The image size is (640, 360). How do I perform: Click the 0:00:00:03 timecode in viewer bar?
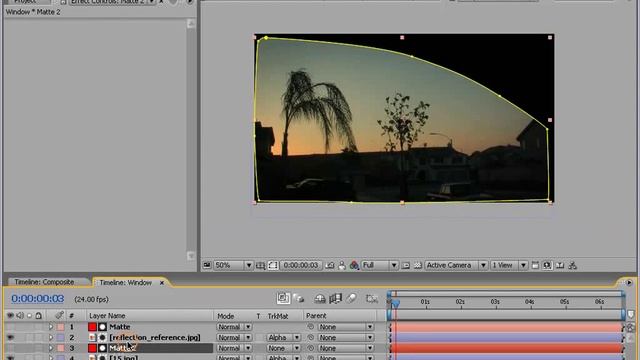[x=300, y=265]
